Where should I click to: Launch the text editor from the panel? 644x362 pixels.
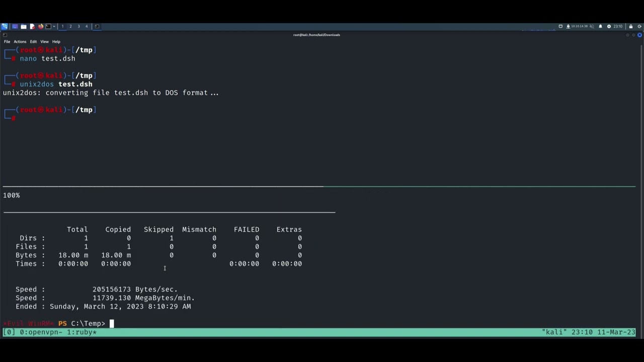[32, 26]
